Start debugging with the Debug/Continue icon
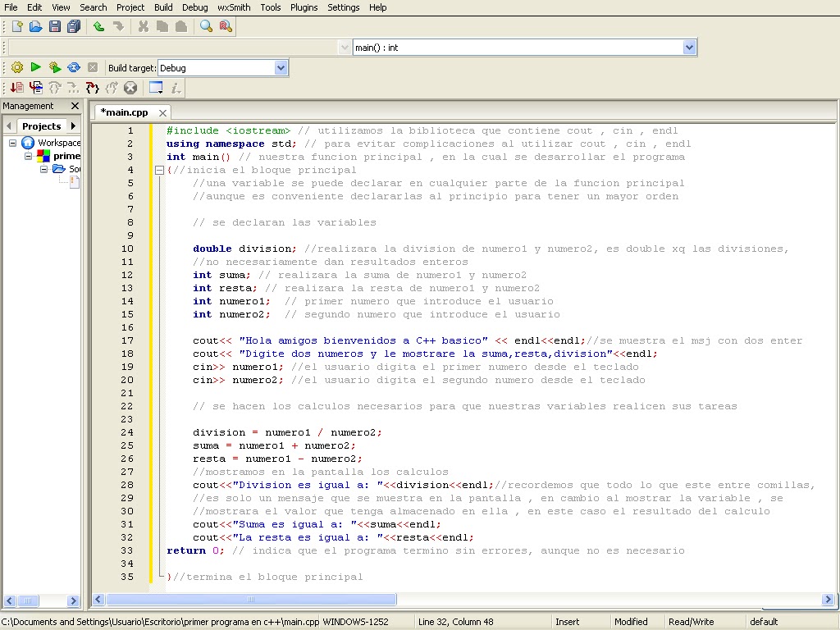Screen dimensions: 840x630 17,88
